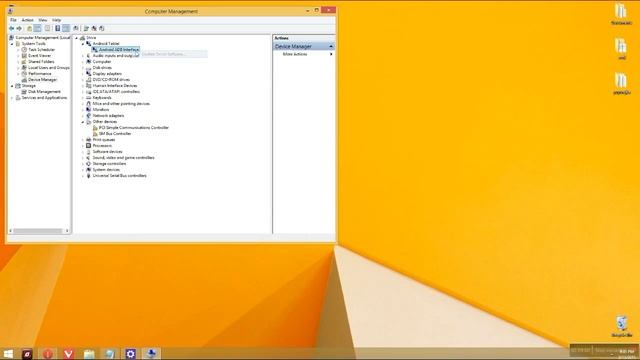Image resolution: width=640 pixels, height=360 pixels.
Task: Select the DVD/CD-ROM drives category
Action: (x=111, y=80)
